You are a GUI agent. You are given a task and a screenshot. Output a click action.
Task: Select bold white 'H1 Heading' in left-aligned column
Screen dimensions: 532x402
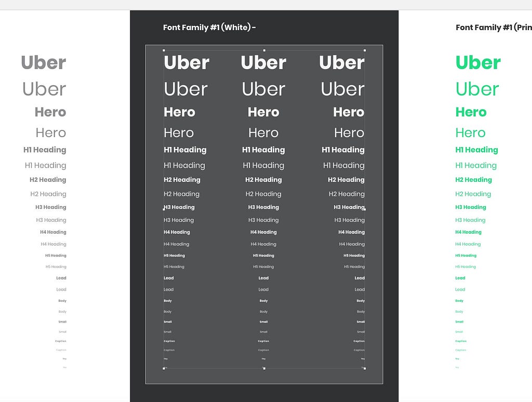point(185,150)
